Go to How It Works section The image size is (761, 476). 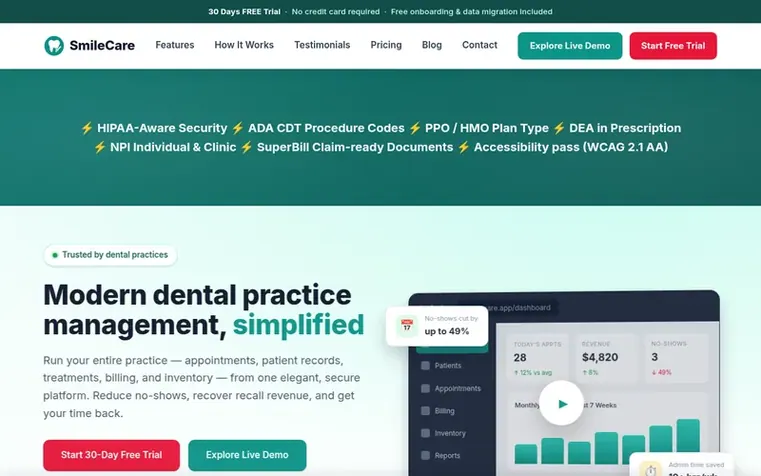point(244,45)
